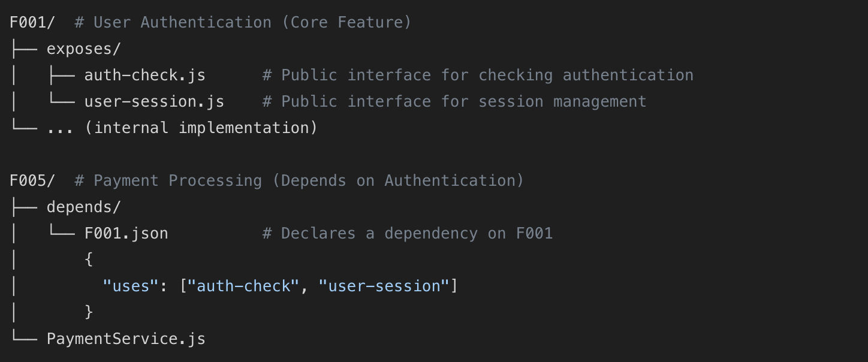Click the '... (internal implementation)' line
868x362 pixels.
tap(182, 128)
